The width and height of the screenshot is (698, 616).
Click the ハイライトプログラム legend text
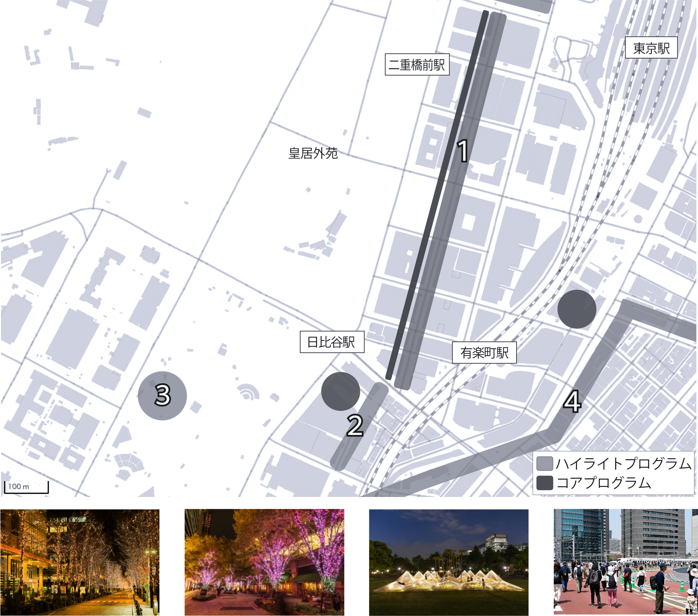pyautogui.click(x=623, y=464)
